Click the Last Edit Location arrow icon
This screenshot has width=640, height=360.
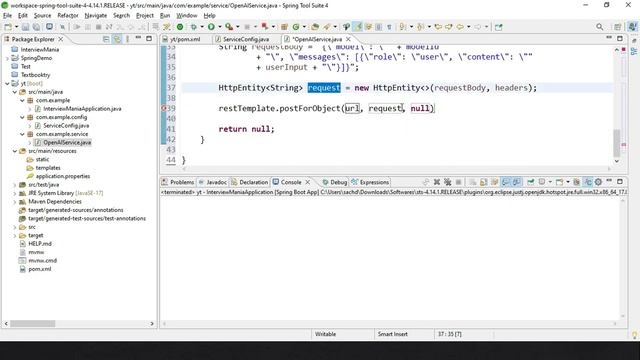438,27
